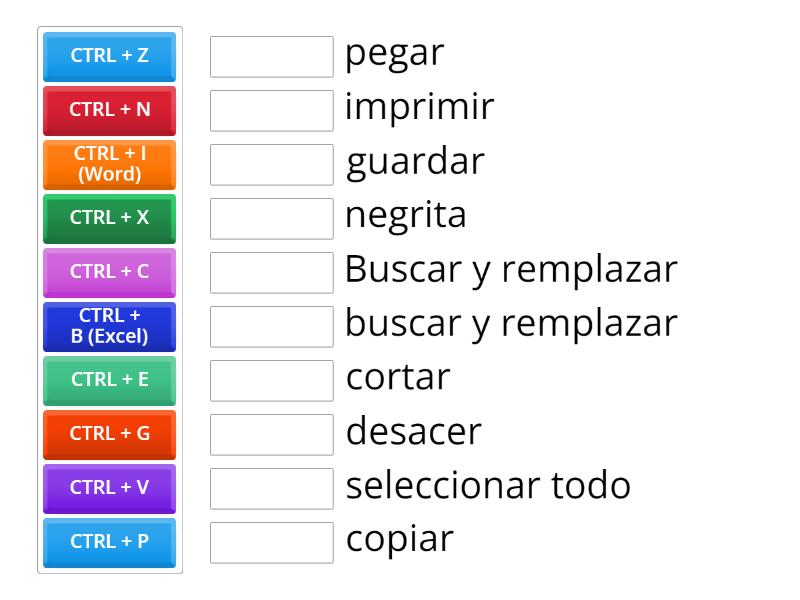The width and height of the screenshot is (800, 600).
Task: Click the answer box beside pegar
Action: (271, 55)
